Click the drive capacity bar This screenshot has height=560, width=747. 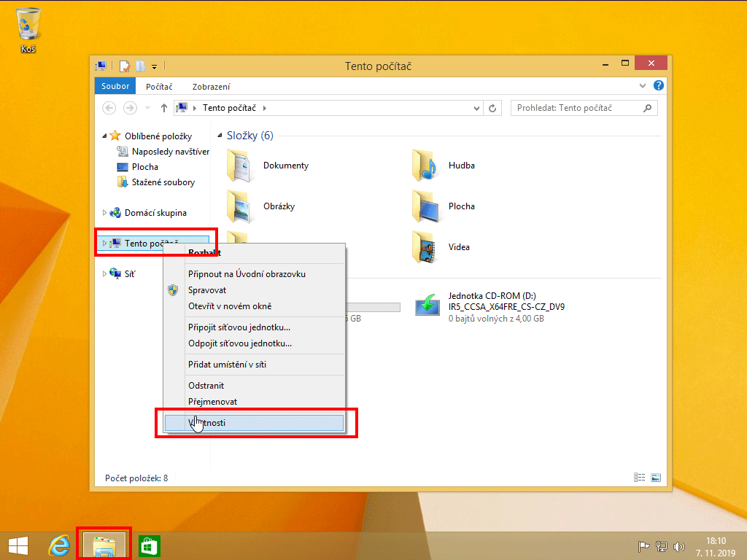tap(373, 307)
